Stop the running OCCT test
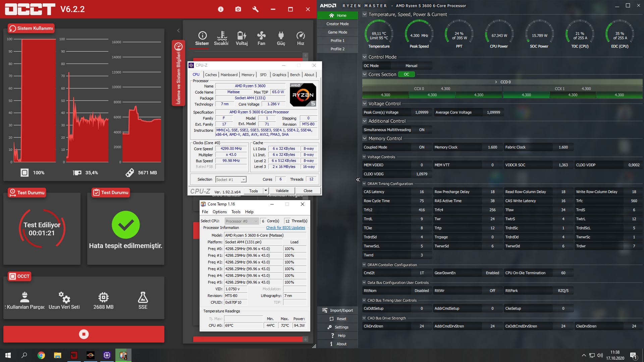Viewport: 644px width, 362px height. [x=84, y=334]
